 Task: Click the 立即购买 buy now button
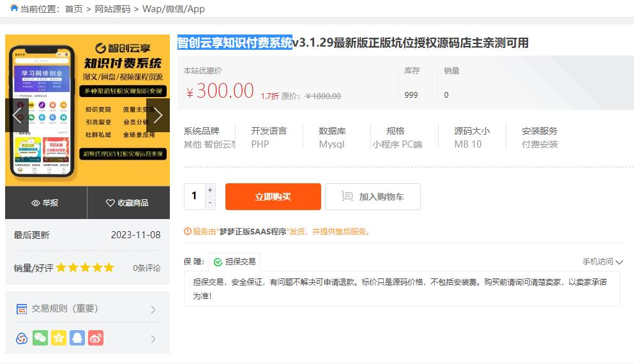(273, 197)
